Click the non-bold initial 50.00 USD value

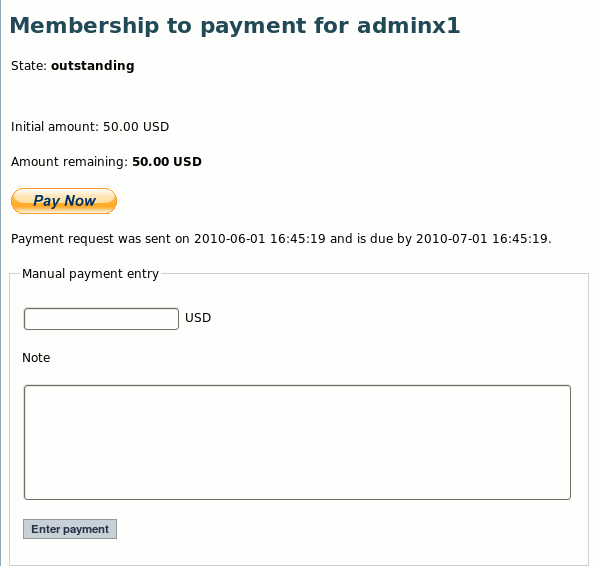pos(136,127)
